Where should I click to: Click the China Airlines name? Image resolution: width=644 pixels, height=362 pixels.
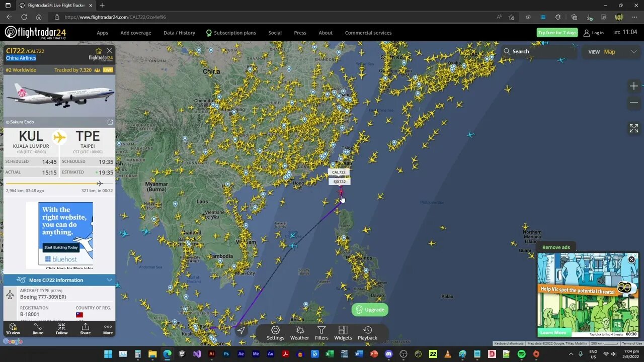(x=21, y=58)
